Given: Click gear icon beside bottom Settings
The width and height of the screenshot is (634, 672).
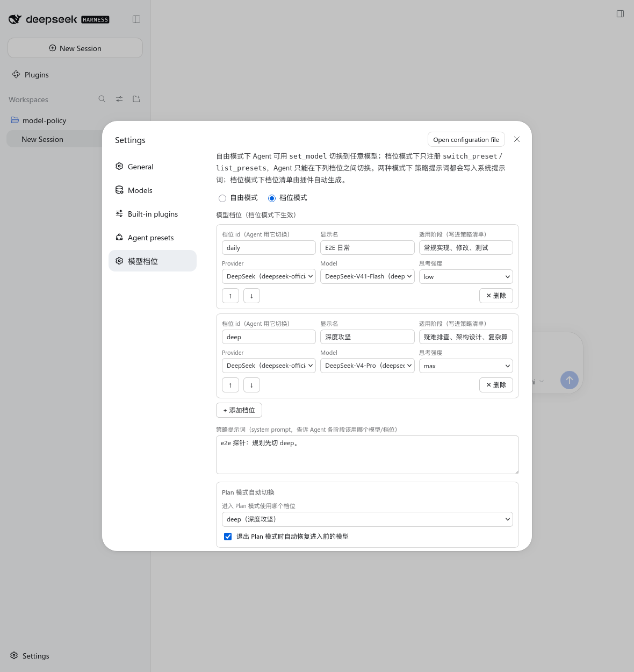Looking at the screenshot, I should (14, 656).
